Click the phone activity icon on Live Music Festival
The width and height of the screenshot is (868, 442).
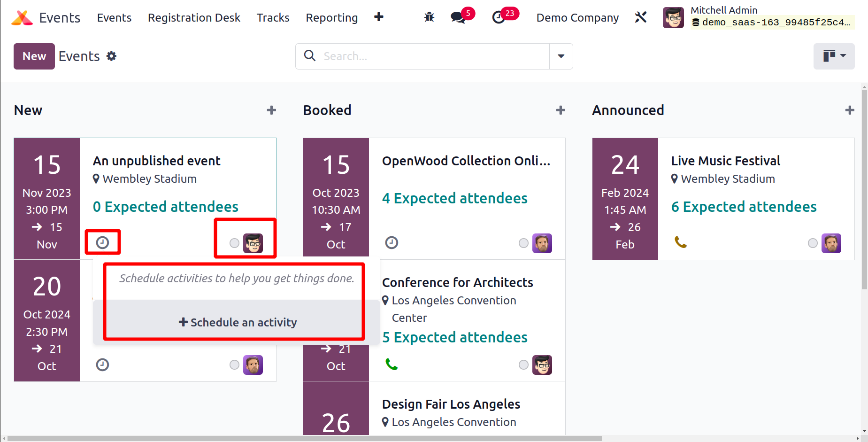coord(681,242)
